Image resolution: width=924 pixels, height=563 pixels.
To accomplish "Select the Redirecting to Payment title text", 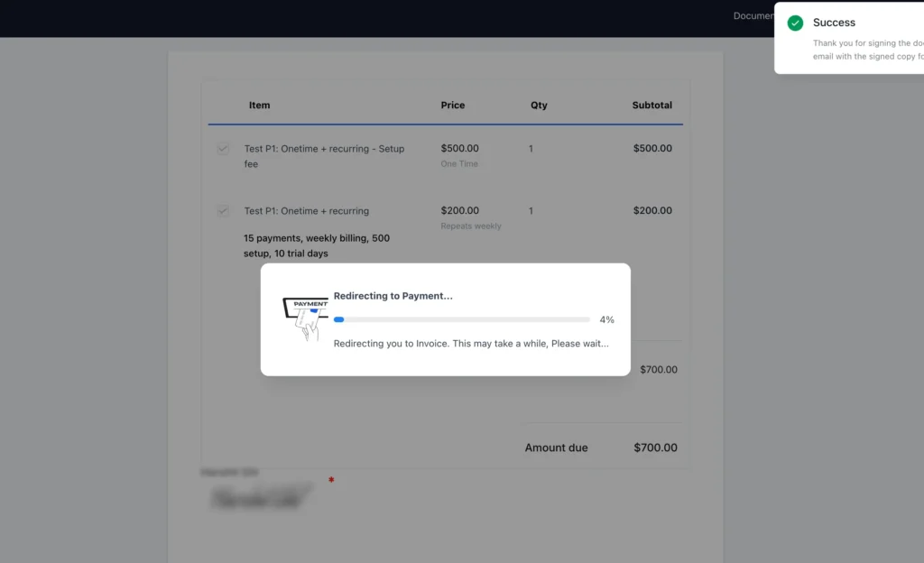I will (392, 295).
